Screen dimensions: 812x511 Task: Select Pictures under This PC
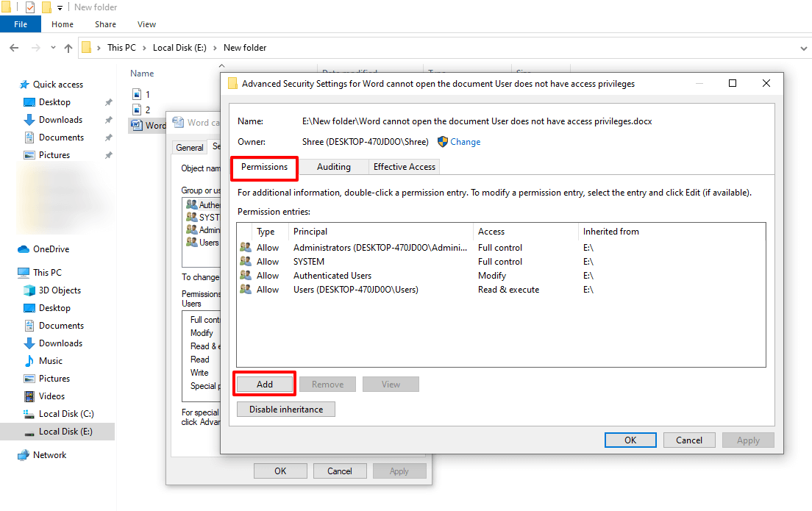coord(54,379)
